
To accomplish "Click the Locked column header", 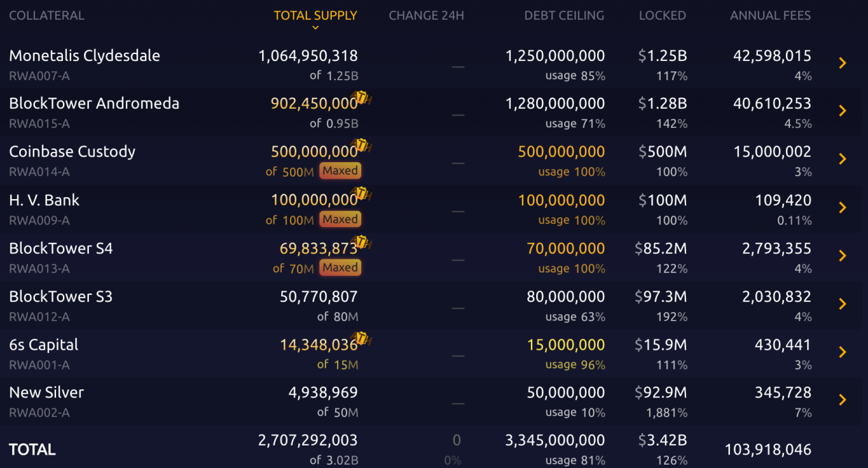I will click(662, 15).
